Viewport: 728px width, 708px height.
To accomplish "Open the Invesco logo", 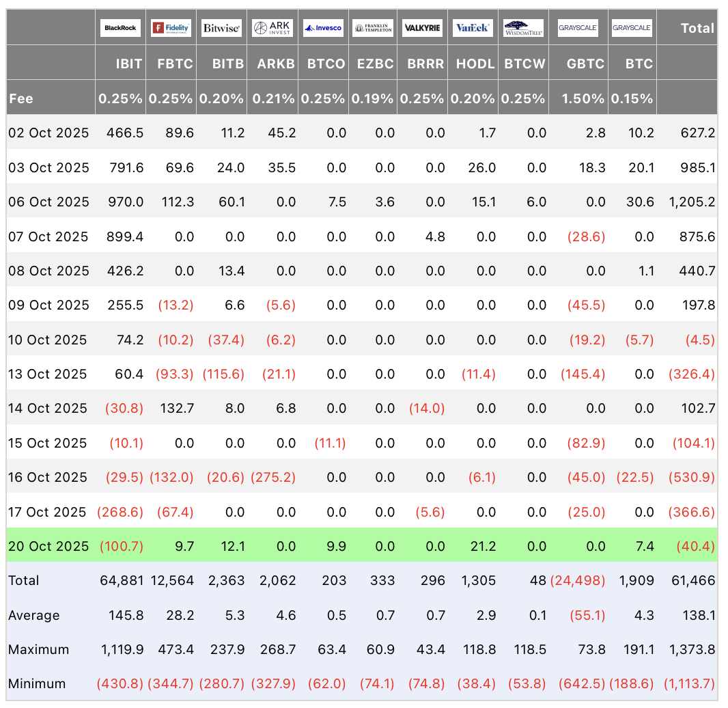I will pos(323,28).
